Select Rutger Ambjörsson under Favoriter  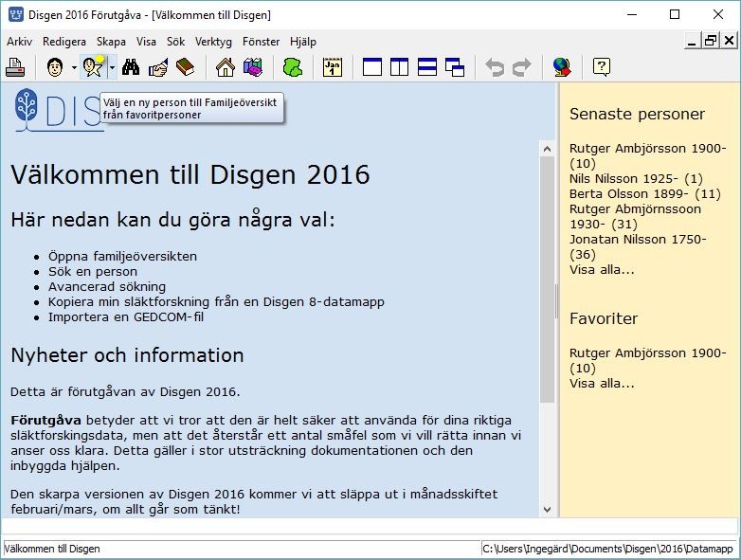647,360
